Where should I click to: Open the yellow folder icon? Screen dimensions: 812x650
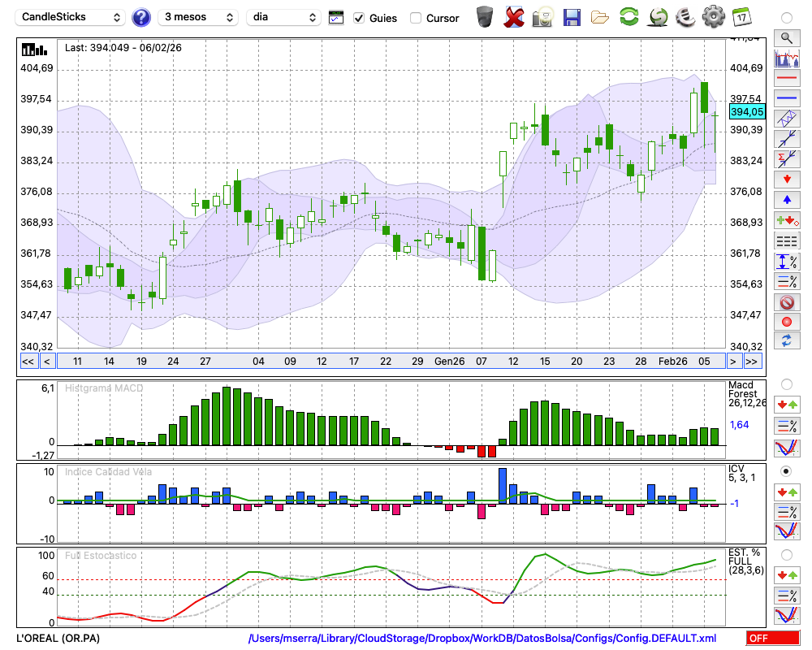tap(600, 16)
